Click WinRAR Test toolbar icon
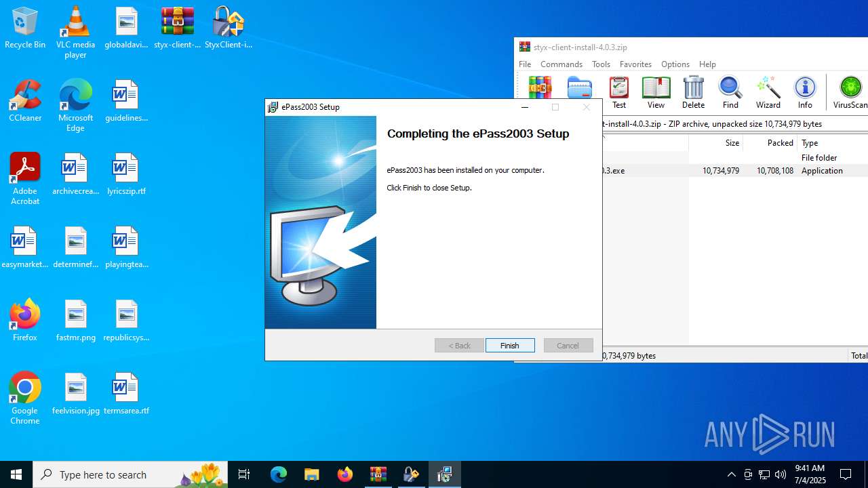This screenshot has height=488, width=868. pos(619,93)
